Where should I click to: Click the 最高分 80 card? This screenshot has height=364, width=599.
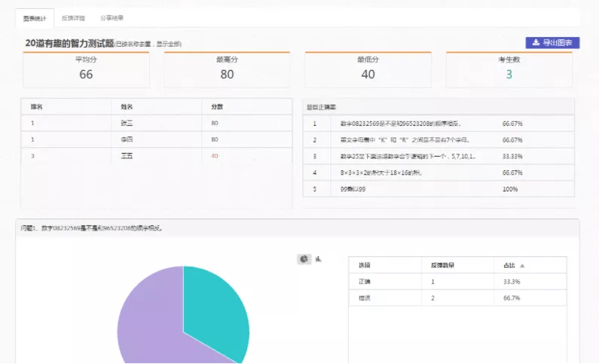coord(227,70)
